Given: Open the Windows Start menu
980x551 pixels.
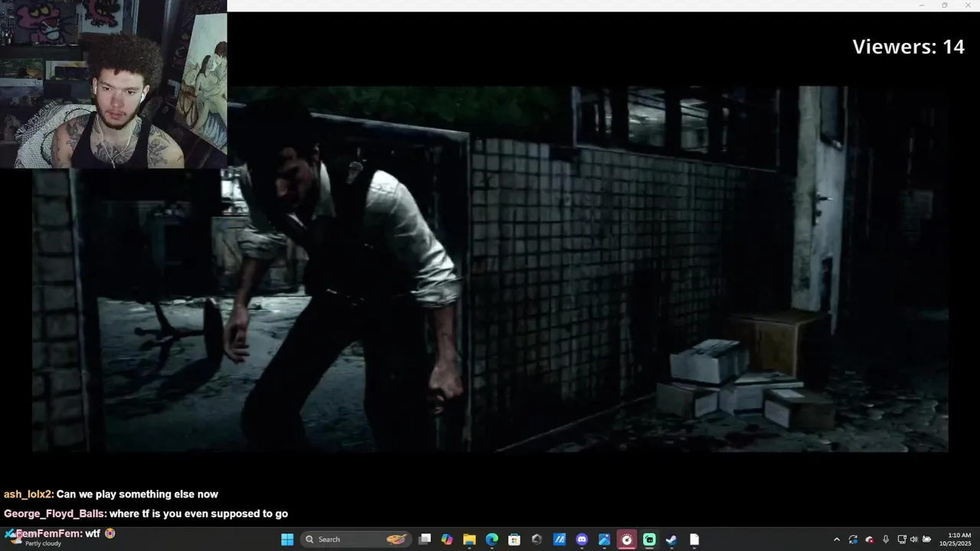Looking at the screenshot, I should pyautogui.click(x=287, y=540).
